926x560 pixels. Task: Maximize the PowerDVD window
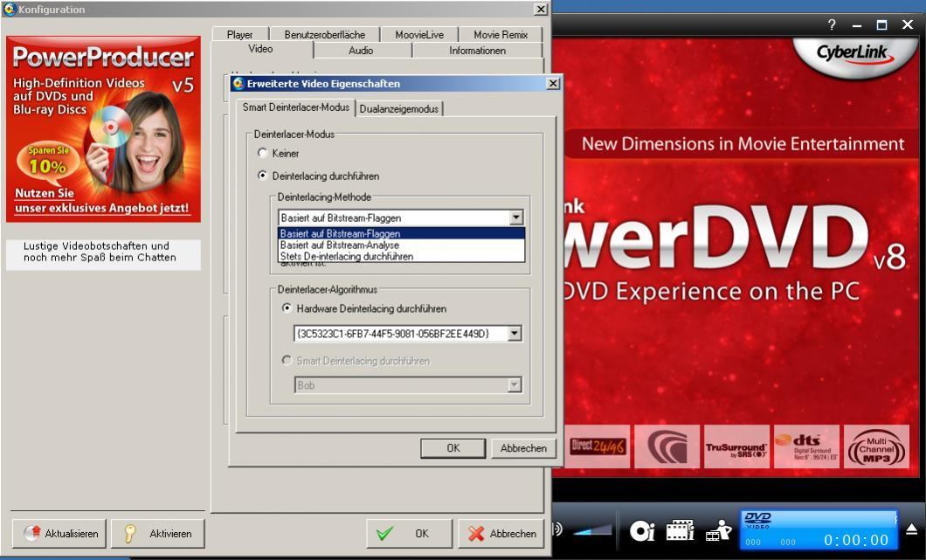881,24
